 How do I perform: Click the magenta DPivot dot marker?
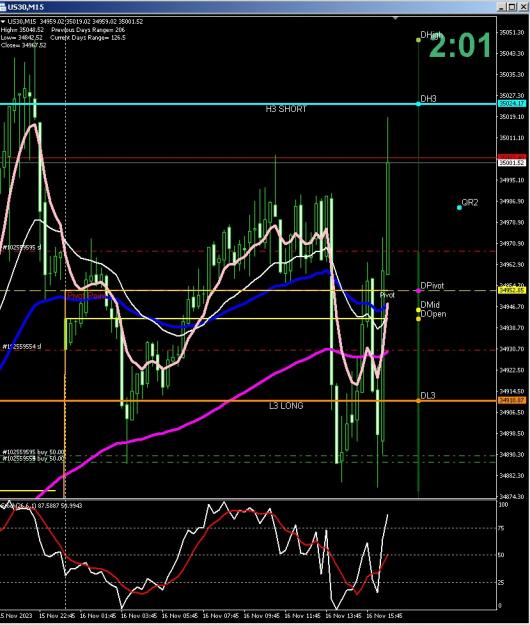(418, 291)
